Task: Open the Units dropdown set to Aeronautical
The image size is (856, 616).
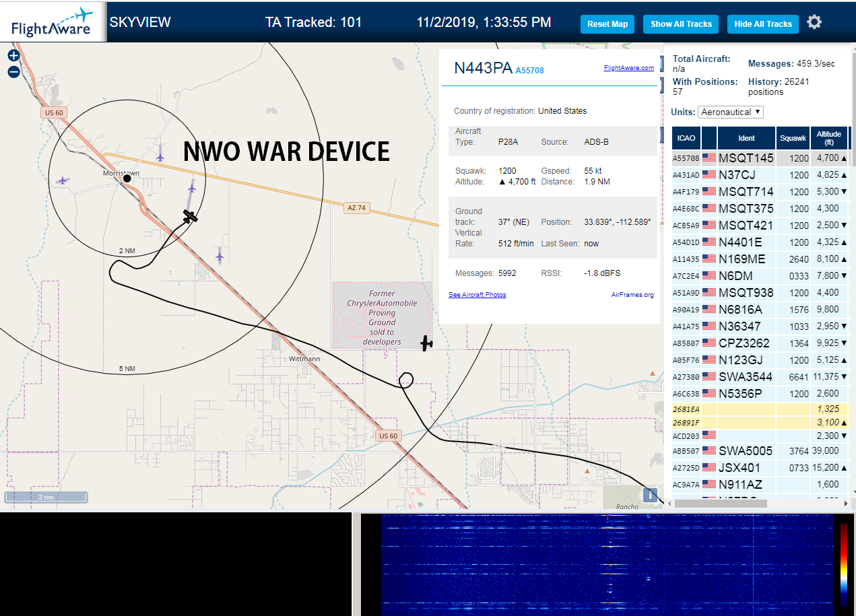Action: coord(731,112)
